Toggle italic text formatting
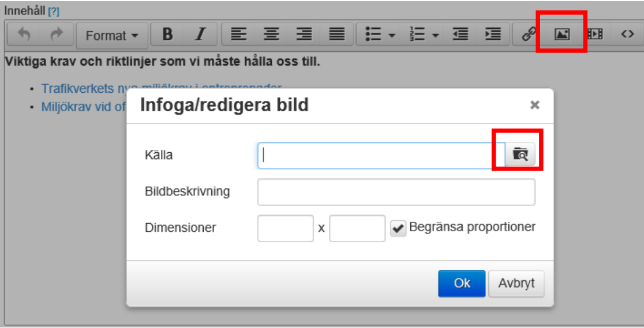 click(200, 35)
